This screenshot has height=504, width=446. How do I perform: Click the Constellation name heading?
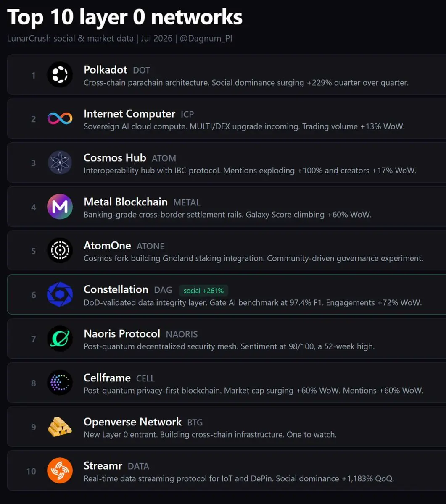point(116,289)
